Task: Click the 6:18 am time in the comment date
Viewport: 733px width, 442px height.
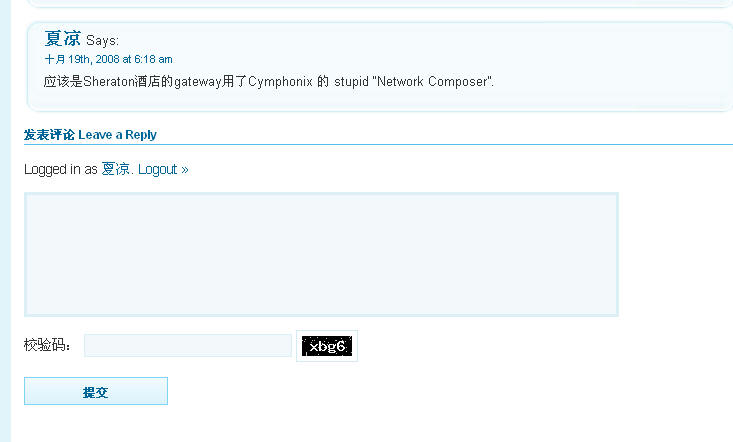Action: (x=153, y=59)
